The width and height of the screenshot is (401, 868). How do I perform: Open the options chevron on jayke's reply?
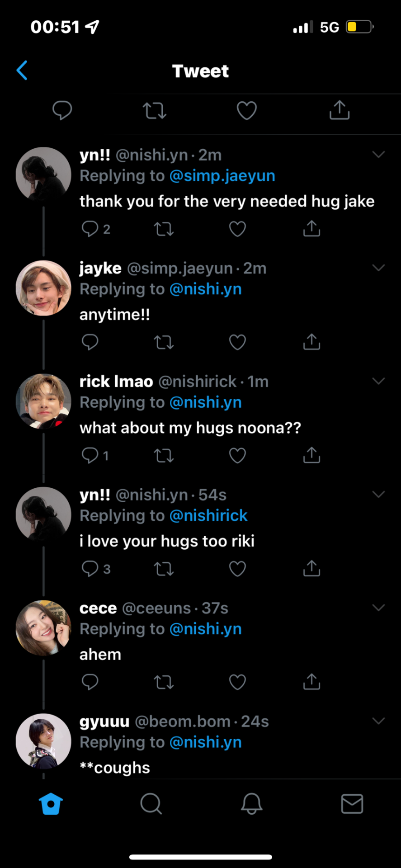378,268
